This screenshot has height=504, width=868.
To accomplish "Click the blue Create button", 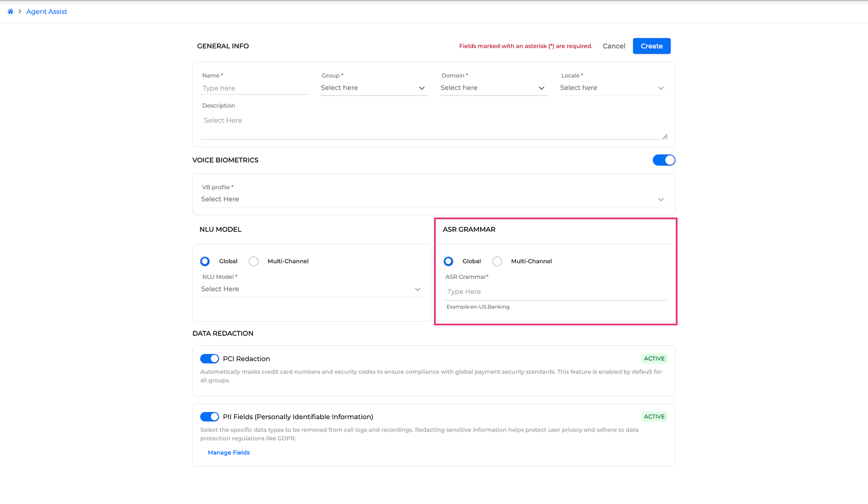I will pos(652,46).
